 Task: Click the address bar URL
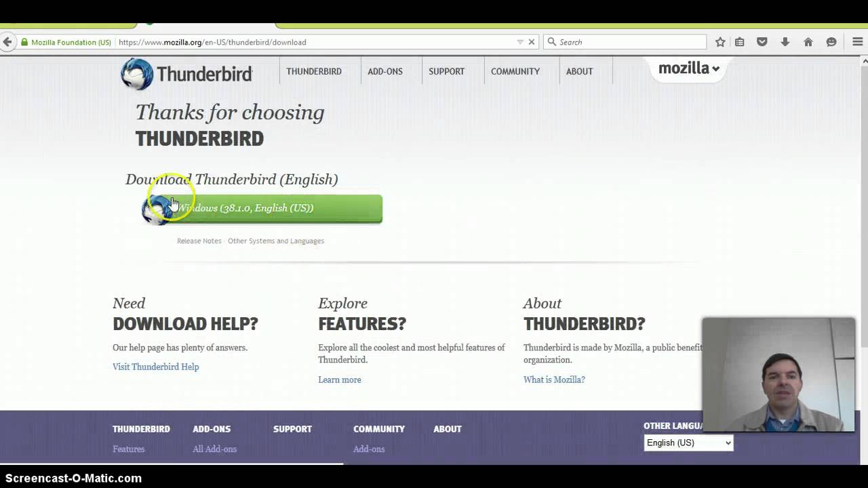[x=212, y=42]
